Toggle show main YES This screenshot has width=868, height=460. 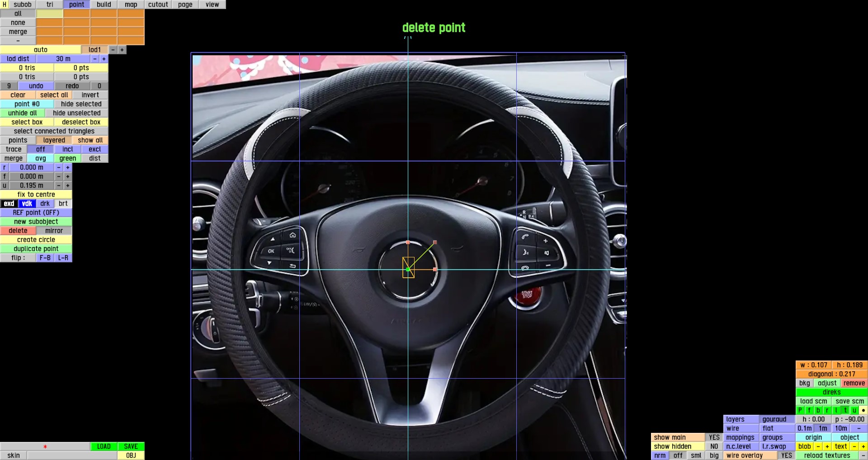tap(714, 437)
